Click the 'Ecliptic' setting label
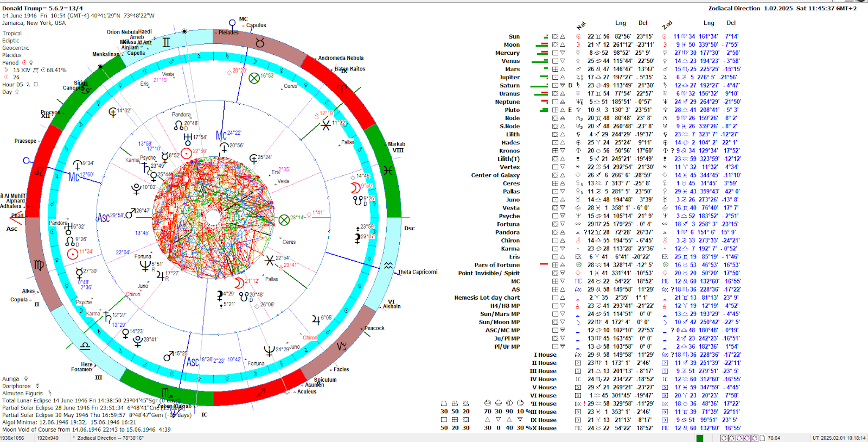Screen dimensions: 868x442 click(x=10, y=41)
